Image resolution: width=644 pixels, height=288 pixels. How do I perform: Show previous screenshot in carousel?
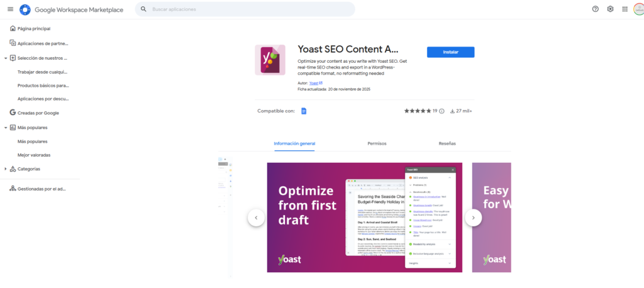[x=257, y=218]
